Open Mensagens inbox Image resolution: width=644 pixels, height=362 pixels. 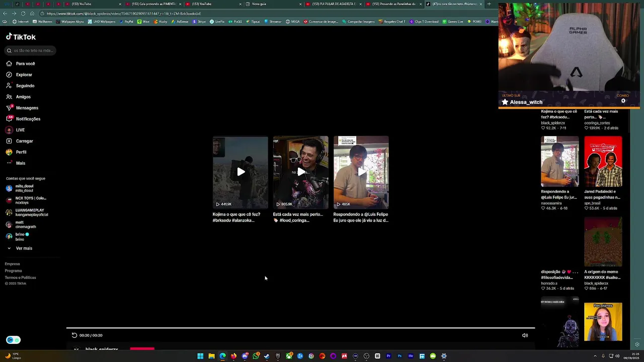(22, 108)
